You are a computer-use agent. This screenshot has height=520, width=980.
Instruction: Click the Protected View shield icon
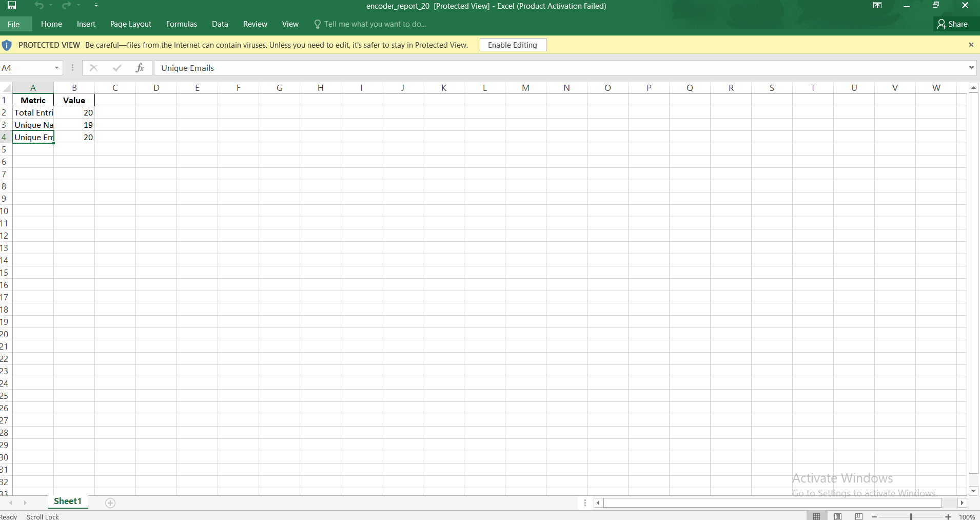(x=7, y=45)
